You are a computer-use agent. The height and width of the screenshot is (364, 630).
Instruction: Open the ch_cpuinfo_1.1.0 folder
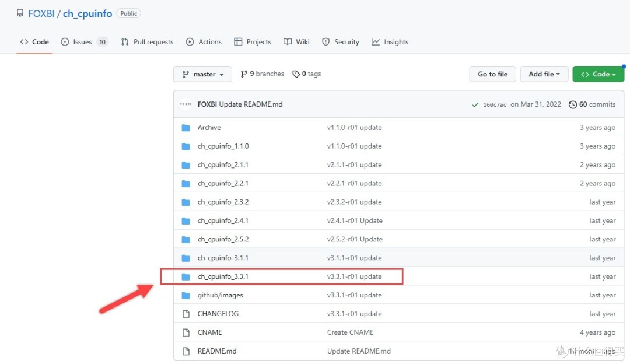pyautogui.click(x=223, y=146)
